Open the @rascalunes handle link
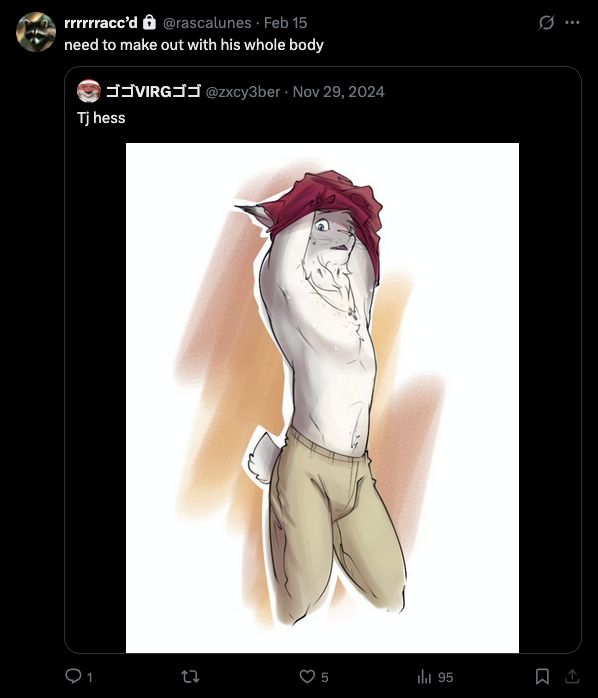Screen dimensions: 598x698 [207, 23]
